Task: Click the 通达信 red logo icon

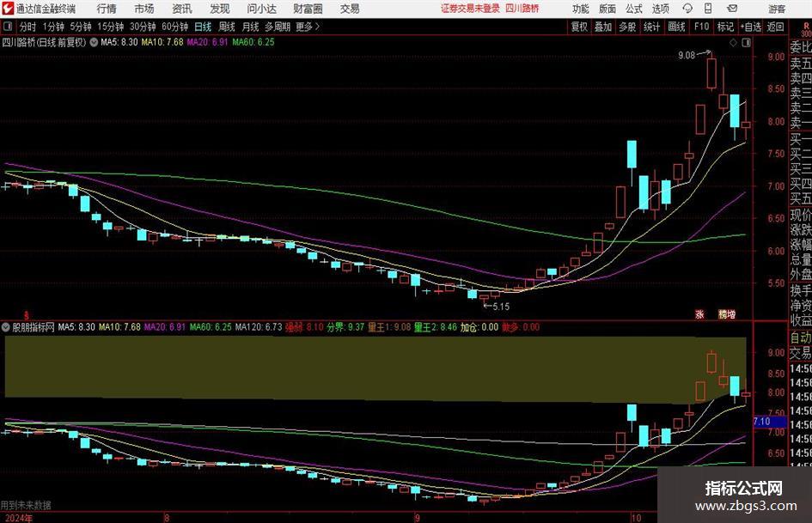Action: point(8,9)
